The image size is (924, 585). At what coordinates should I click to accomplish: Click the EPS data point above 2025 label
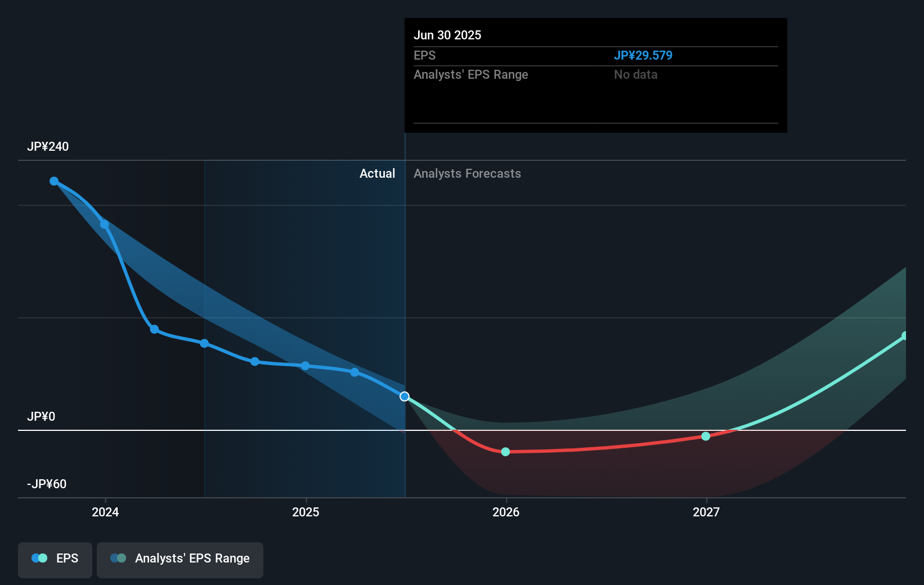(x=304, y=366)
